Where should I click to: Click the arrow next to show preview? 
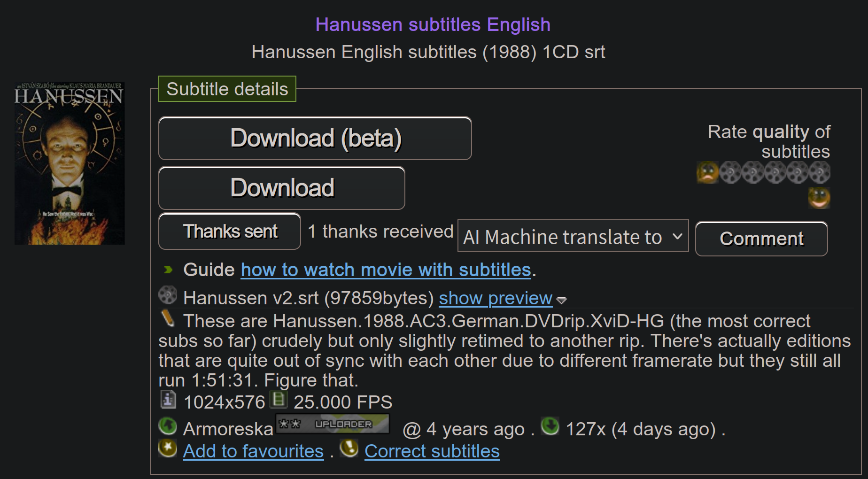point(562,300)
